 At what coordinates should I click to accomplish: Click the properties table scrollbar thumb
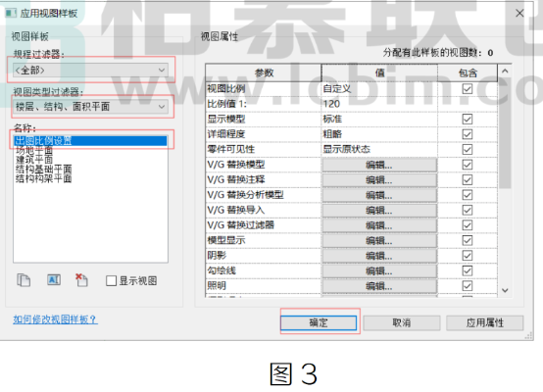coord(505,133)
